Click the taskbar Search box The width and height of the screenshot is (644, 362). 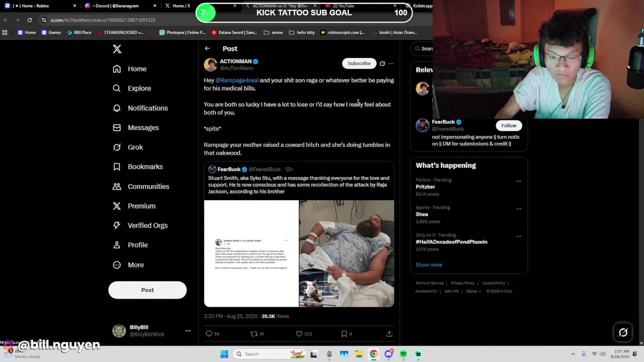pyautogui.click(x=269, y=354)
